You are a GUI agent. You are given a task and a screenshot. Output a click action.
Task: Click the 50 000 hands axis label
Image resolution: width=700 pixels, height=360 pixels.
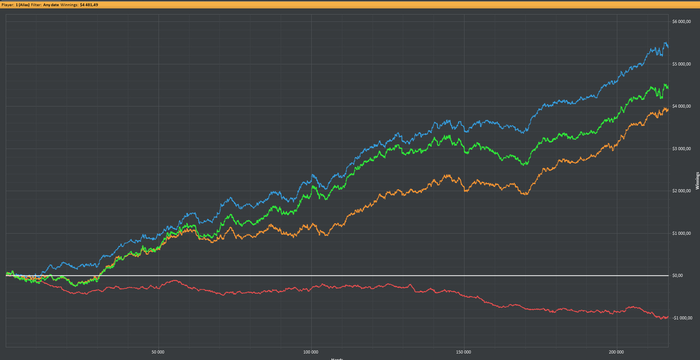[158, 352]
